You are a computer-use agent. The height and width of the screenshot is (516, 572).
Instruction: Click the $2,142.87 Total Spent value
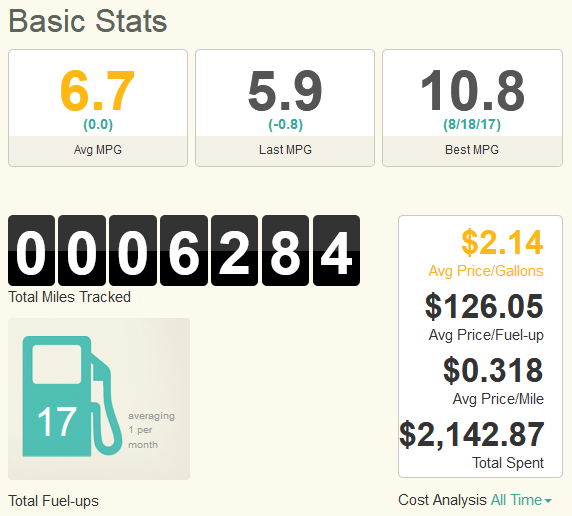click(x=472, y=434)
